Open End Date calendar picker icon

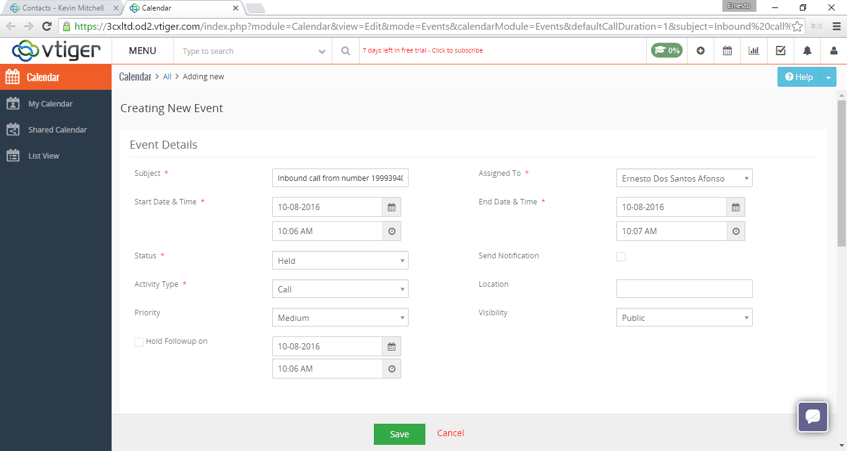[736, 207]
